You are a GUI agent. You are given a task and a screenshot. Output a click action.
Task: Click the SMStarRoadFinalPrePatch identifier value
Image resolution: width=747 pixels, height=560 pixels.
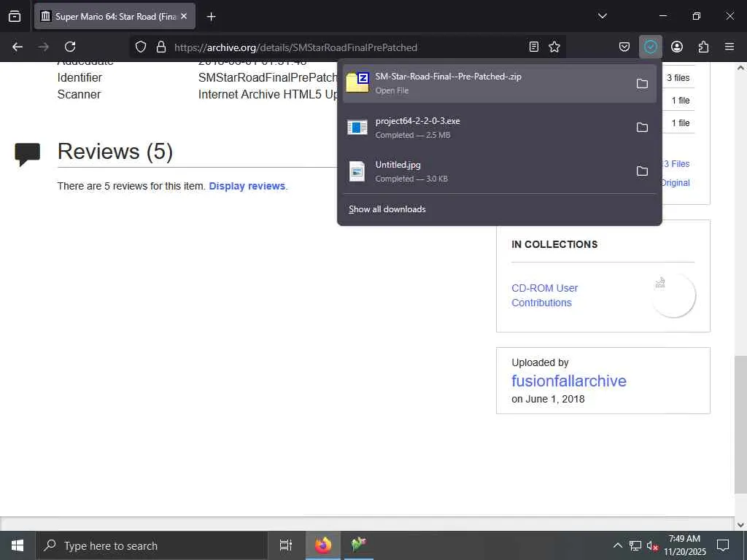pyautogui.click(x=268, y=77)
